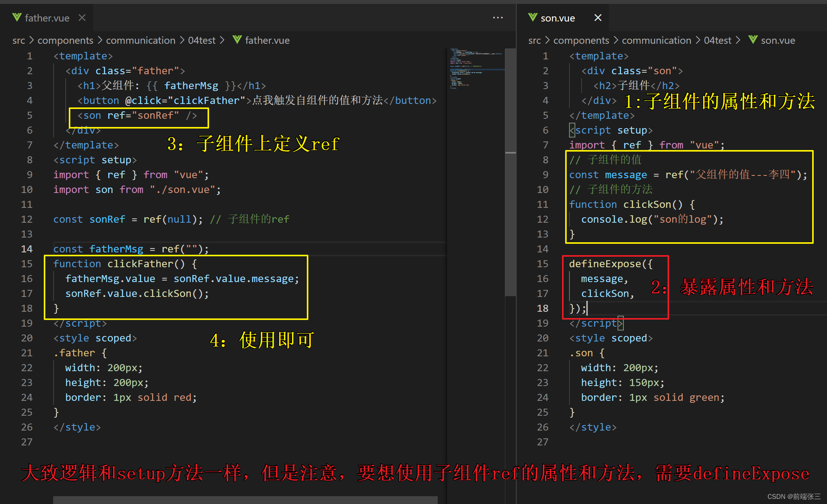The width and height of the screenshot is (827, 504).
Task: Click 'components' in the father.vue breadcrumb
Action: tap(65, 40)
